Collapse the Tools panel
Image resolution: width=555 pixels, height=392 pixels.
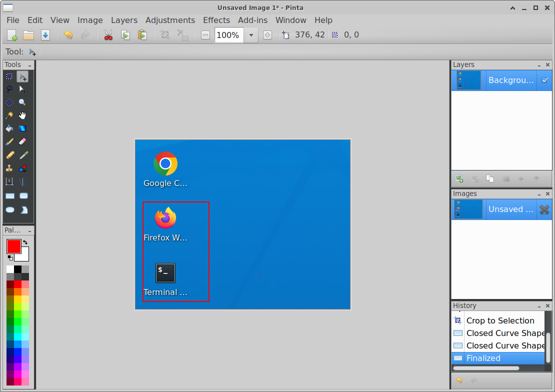[29, 65]
